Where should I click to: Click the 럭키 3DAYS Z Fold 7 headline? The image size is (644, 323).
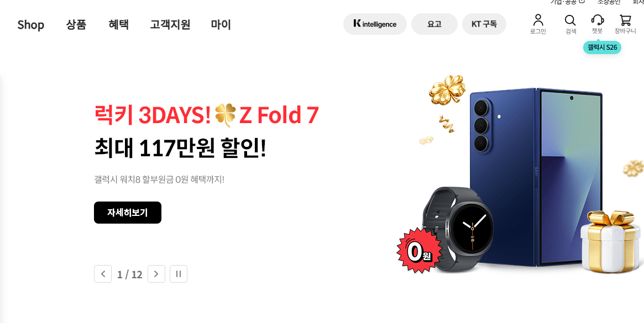point(206,115)
